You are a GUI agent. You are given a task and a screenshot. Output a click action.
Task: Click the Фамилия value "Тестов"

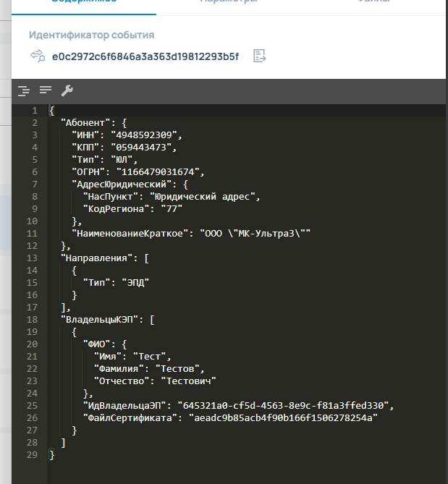click(x=177, y=369)
